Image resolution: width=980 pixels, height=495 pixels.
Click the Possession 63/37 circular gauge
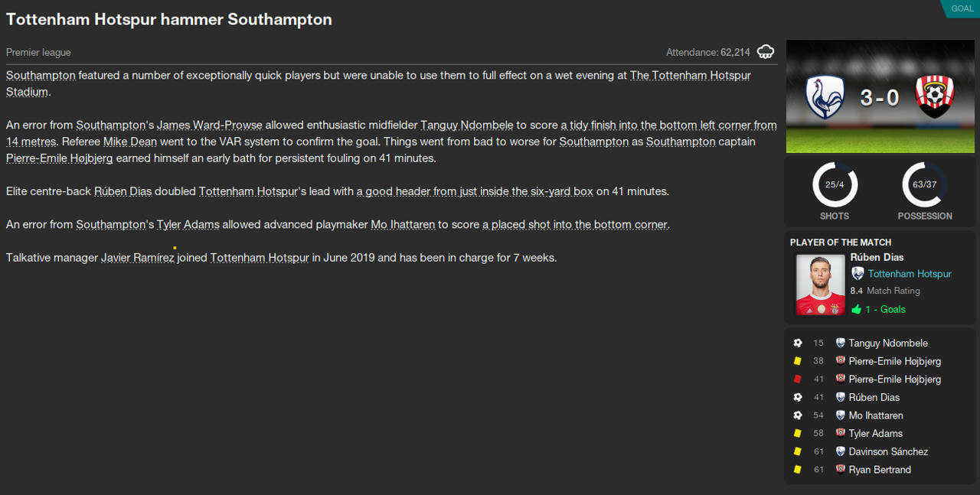925,184
